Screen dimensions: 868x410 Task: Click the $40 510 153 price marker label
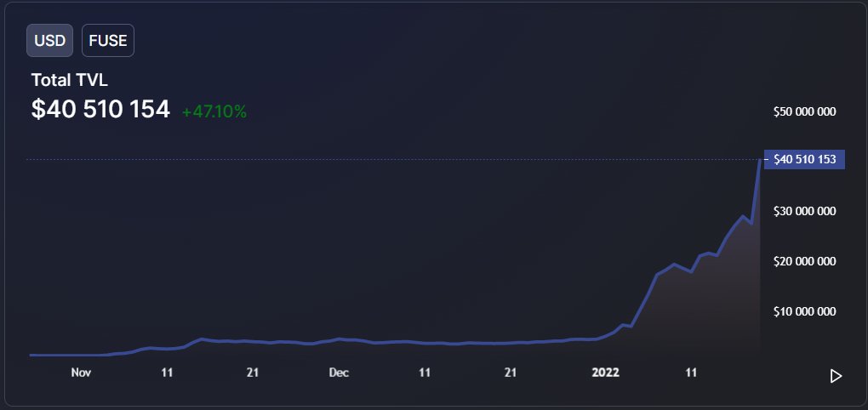tap(804, 159)
